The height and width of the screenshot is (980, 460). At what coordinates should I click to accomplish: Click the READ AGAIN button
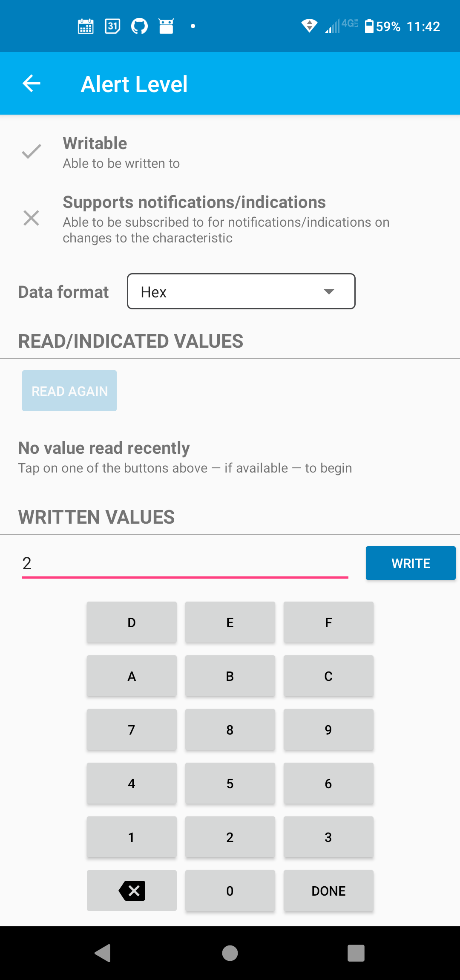(69, 391)
